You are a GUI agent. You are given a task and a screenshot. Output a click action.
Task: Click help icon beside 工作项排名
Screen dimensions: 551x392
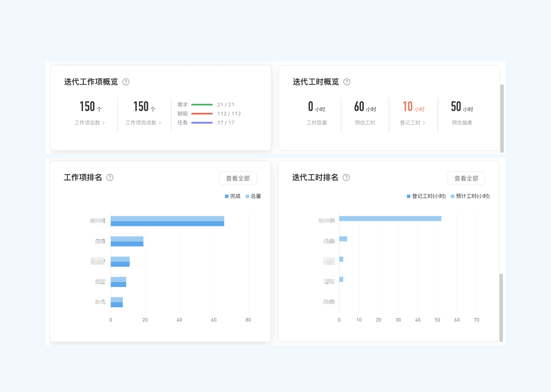pos(110,178)
